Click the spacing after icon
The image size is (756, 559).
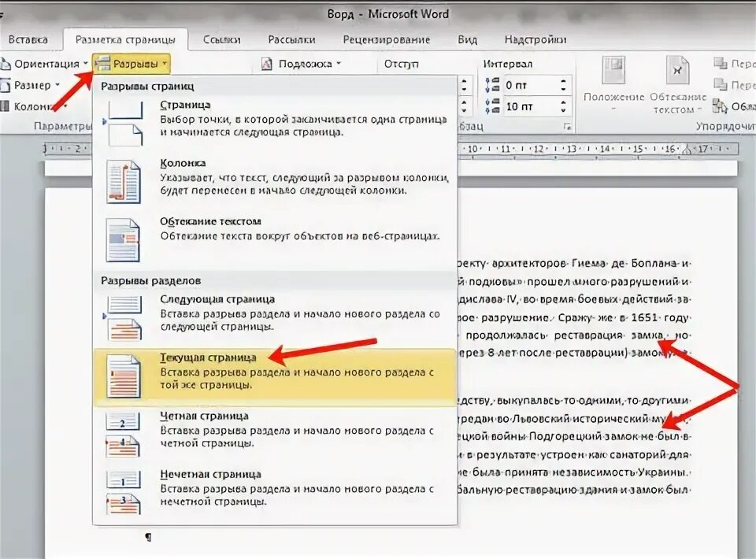[x=492, y=106]
